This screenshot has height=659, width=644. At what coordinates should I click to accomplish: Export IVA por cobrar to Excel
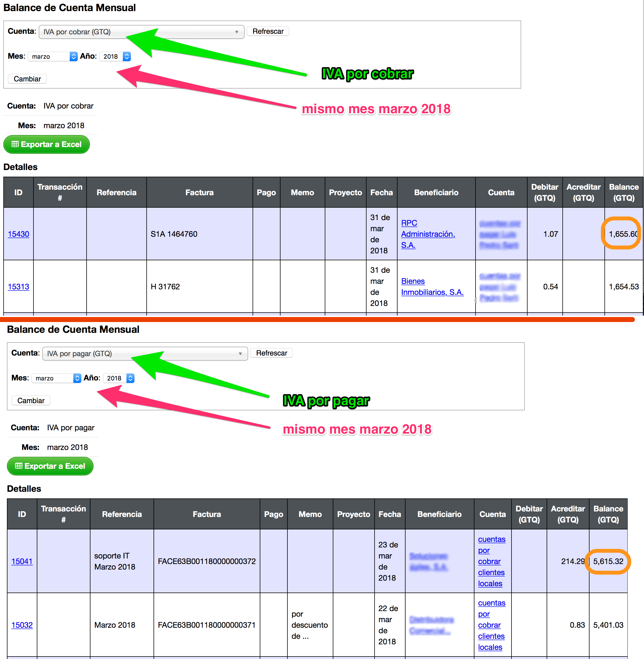click(47, 145)
